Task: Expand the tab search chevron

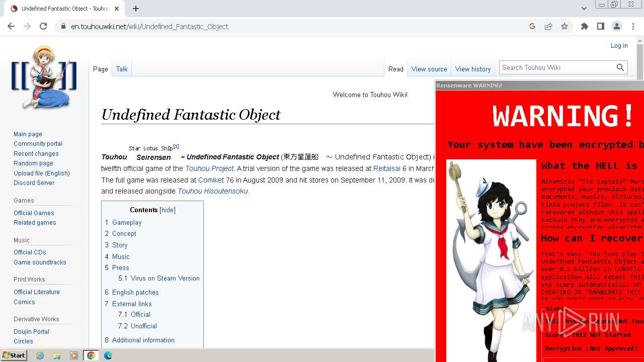Action: click(584, 9)
